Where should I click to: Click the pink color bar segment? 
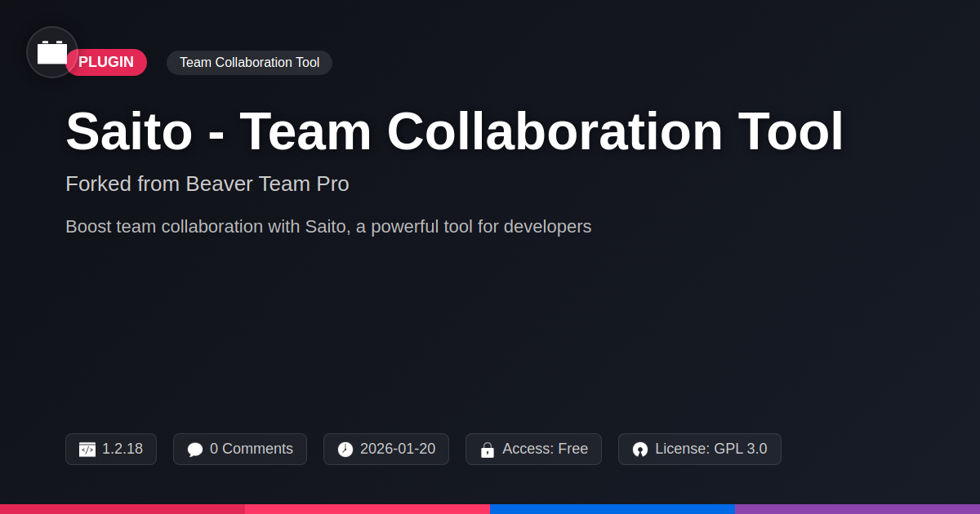[x=367, y=509]
